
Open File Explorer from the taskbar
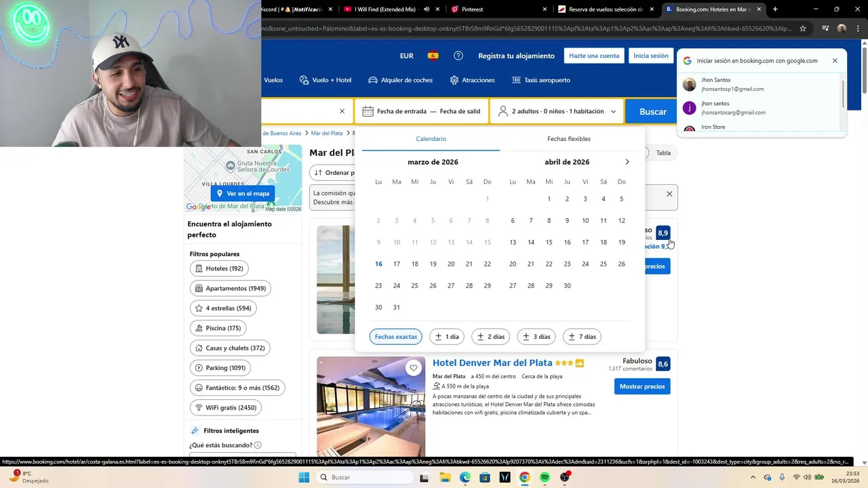[x=445, y=477]
